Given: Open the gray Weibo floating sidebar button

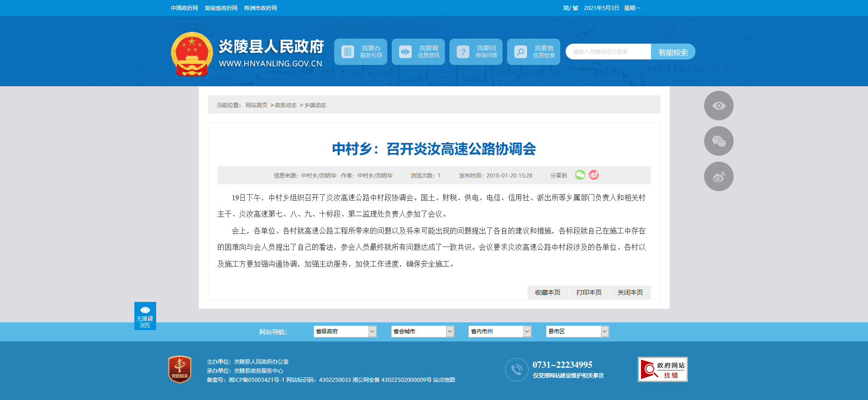Looking at the screenshot, I should click(x=718, y=177).
